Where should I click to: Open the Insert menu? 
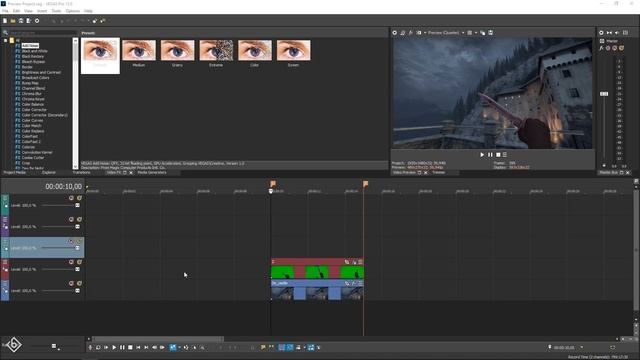[42, 11]
